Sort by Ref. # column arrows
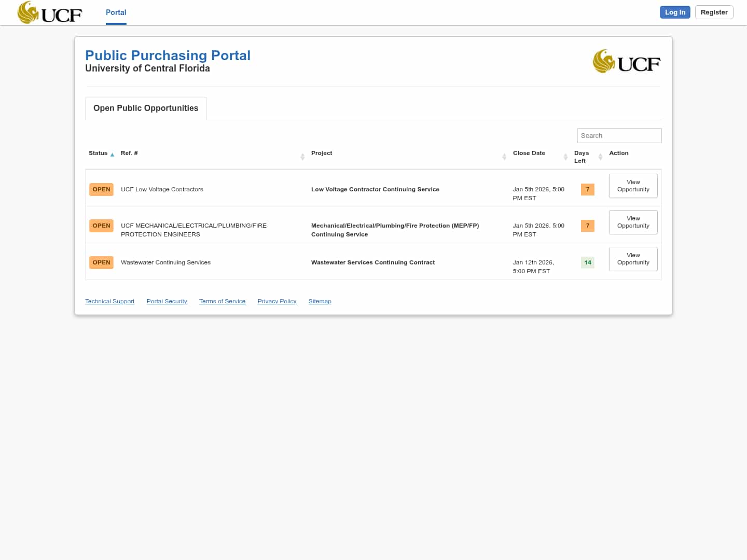 point(302,157)
